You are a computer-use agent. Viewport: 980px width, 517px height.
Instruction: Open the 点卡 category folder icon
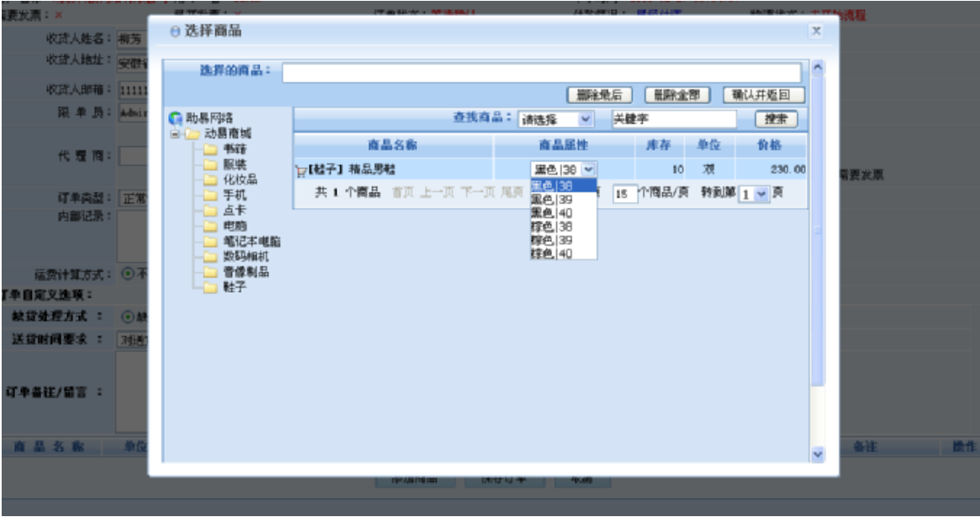click(x=210, y=210)
